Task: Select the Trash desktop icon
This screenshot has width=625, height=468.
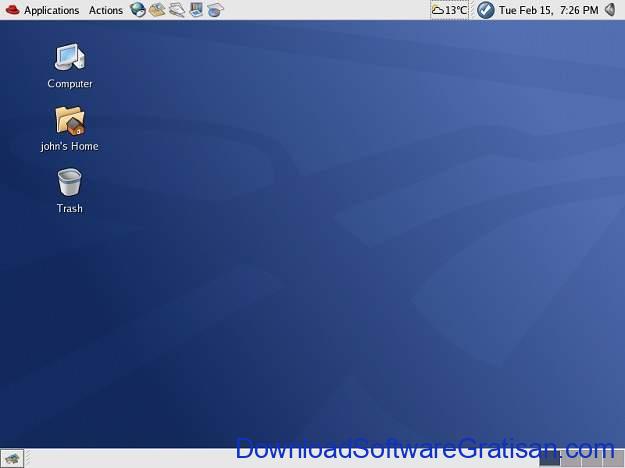Action: 70,191
